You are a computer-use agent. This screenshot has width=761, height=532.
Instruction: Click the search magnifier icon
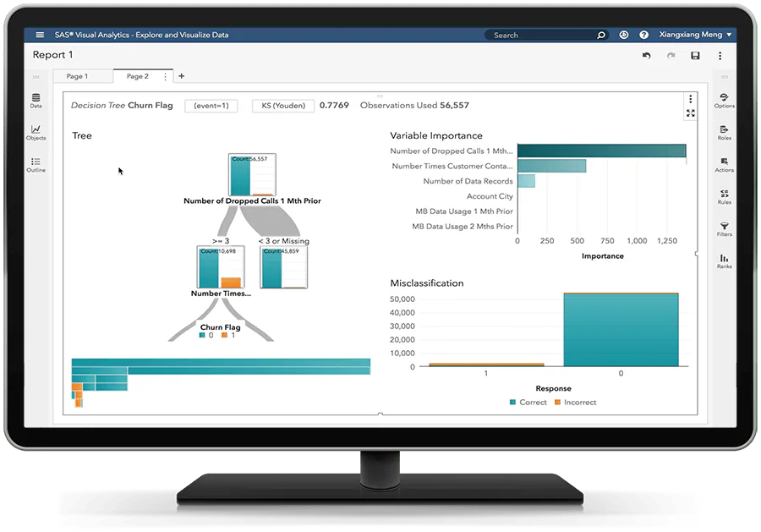pyautogui.click(x=601, y=35)
